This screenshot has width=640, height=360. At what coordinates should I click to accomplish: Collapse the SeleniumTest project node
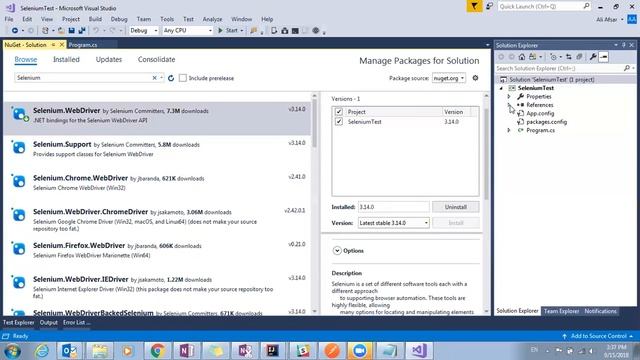coord(501,88)
